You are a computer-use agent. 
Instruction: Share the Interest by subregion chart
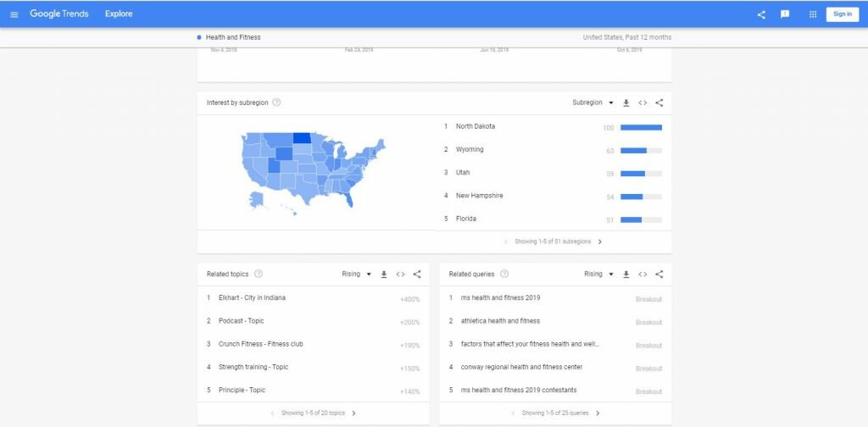point(659,103)
